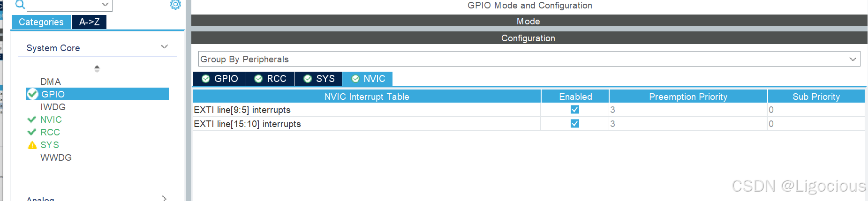
Task: Toggle EXTI line[15:10] interrupts enabled checkbox
Action: (x=575, y=124)
